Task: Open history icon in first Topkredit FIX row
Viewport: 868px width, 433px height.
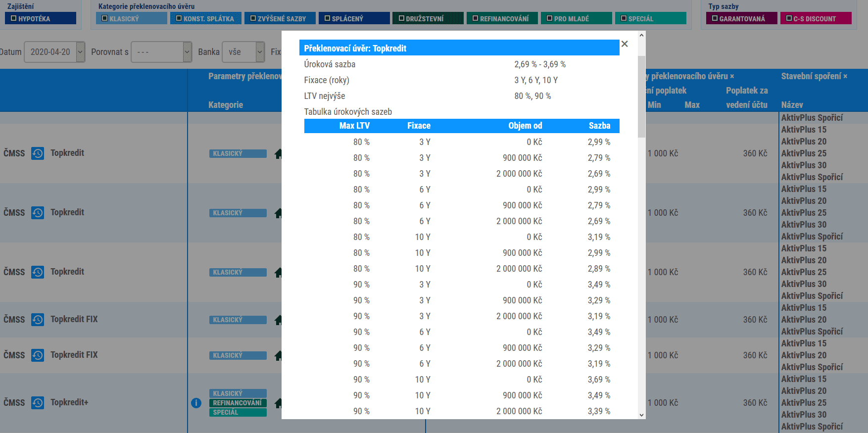Action: [x=38, y=320]
